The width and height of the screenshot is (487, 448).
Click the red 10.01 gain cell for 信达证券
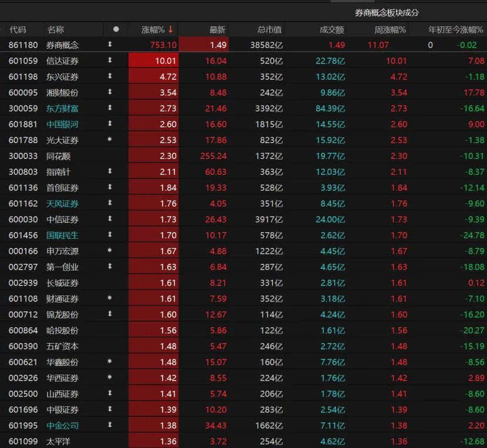click(x=154, y=60)
